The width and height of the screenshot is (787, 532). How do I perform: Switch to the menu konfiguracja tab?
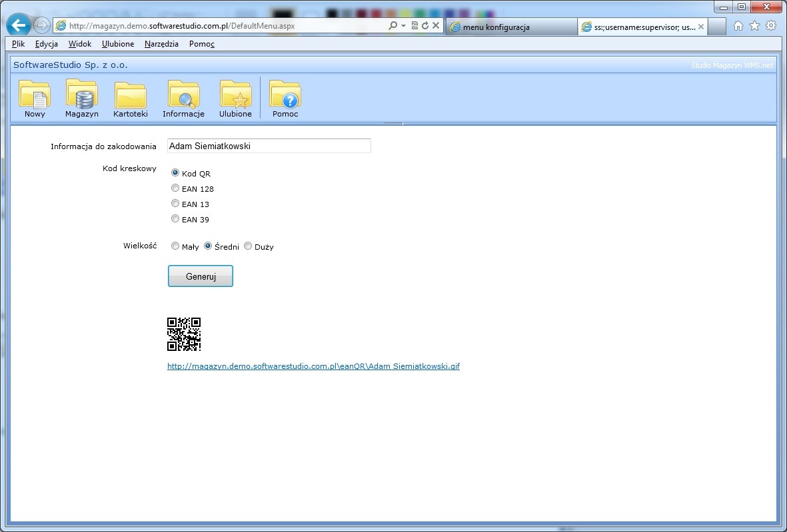click(510, 27)
